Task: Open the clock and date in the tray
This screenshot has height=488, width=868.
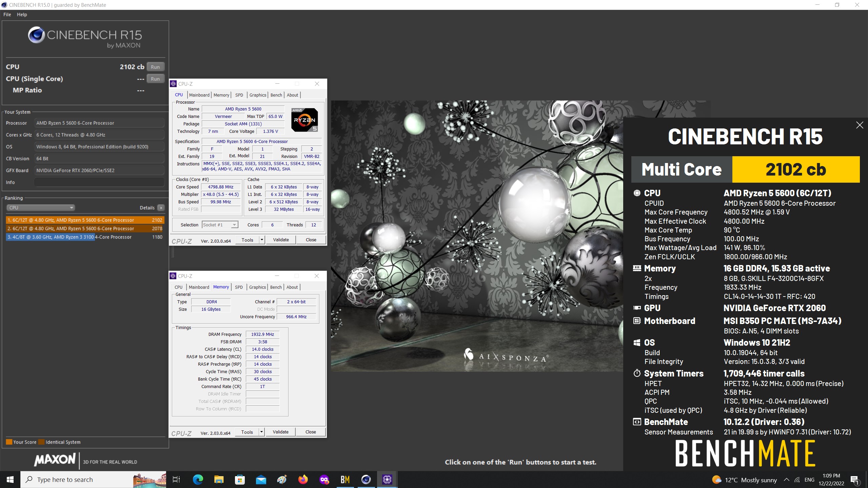Action: [x=831, y=480]
